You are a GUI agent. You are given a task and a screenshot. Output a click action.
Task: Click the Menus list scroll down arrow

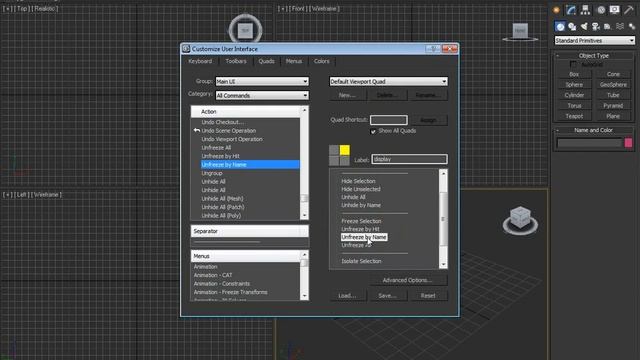(x=304, y=296)
